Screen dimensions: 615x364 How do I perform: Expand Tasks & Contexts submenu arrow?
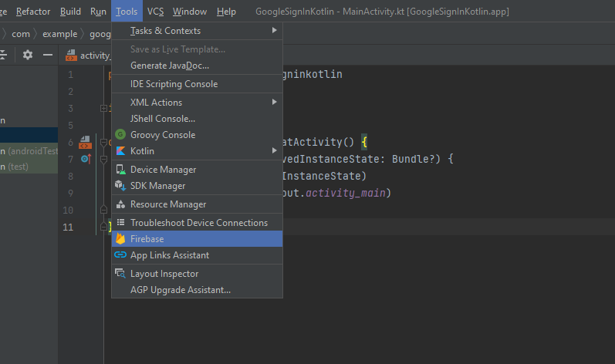coord(275,30)
